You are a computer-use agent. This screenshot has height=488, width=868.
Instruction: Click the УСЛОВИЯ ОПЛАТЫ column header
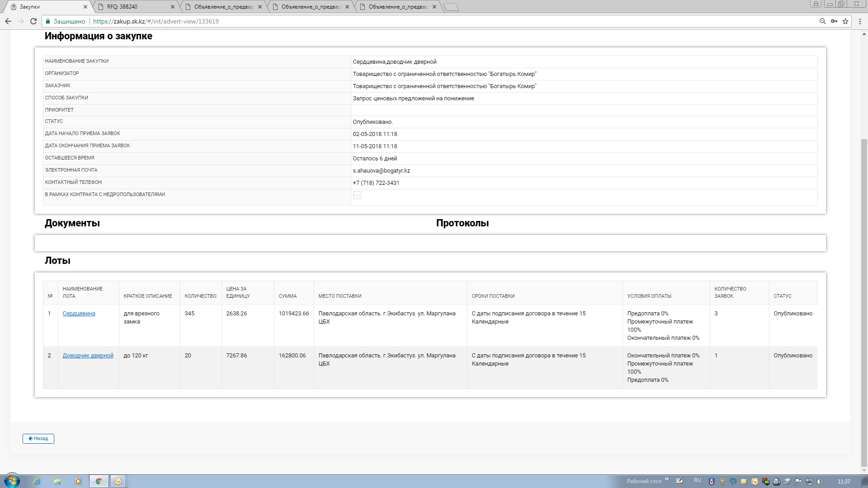point(649,296)
